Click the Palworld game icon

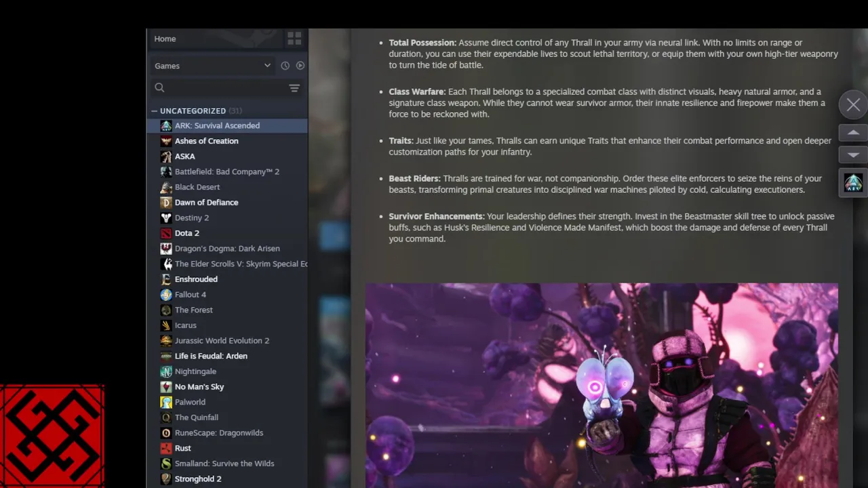[166, 402]
